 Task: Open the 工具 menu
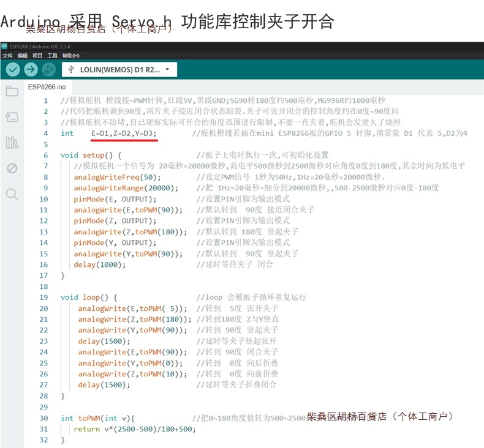coord(52,56)
